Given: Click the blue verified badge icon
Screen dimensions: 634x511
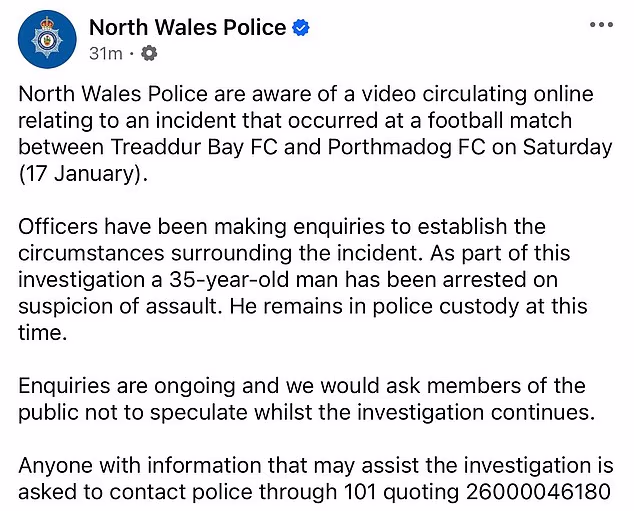Looking at the screenshot, I should [300, 28].
